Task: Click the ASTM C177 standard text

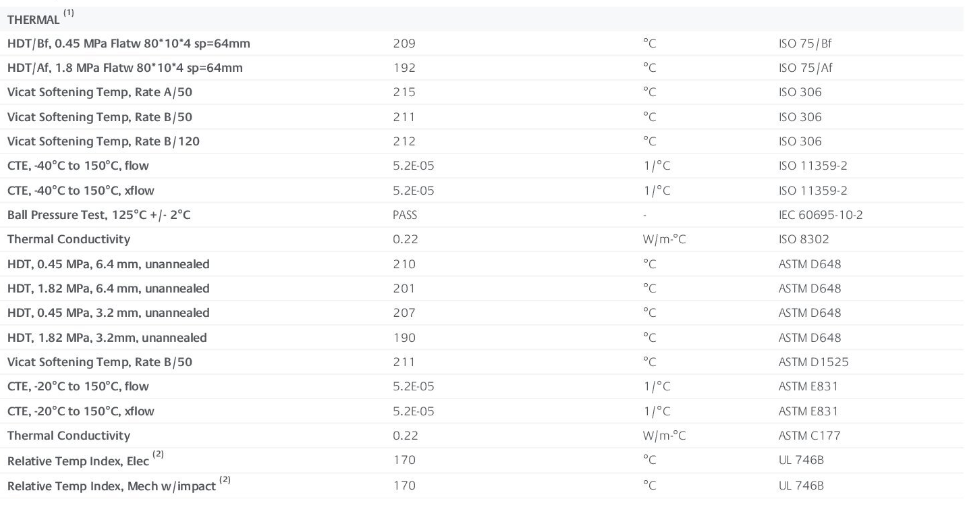Action: tap(808, 435)
